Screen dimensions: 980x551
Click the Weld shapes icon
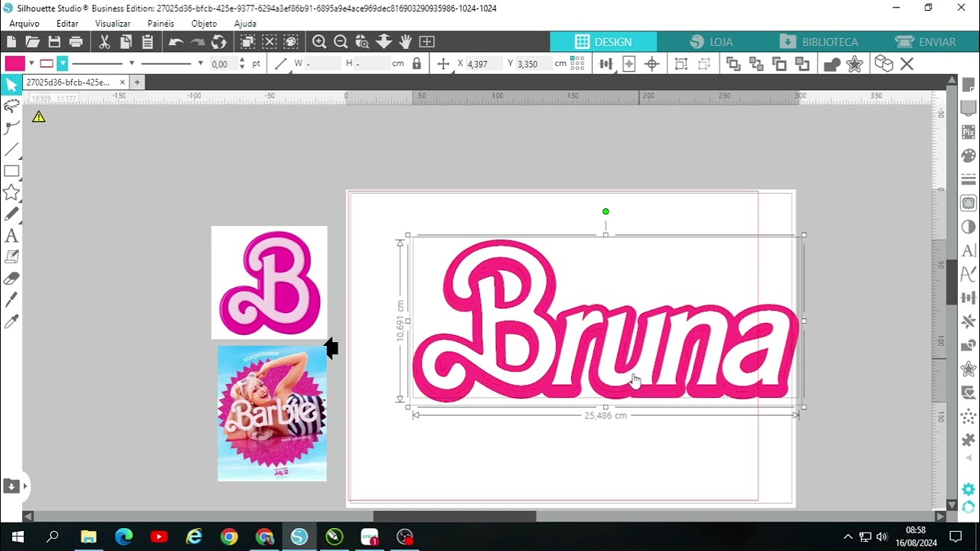click(x=832, y=64)
